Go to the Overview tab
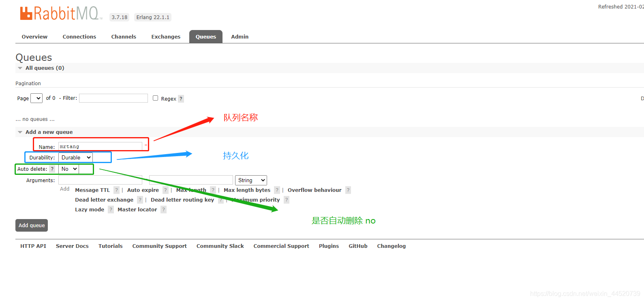The height and width of the screenshot is (301, 644). pyautogui.click(x=34, y=37)
